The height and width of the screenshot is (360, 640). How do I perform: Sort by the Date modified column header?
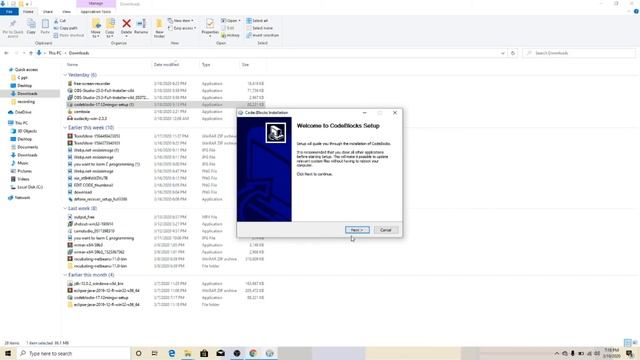[166, 64]
